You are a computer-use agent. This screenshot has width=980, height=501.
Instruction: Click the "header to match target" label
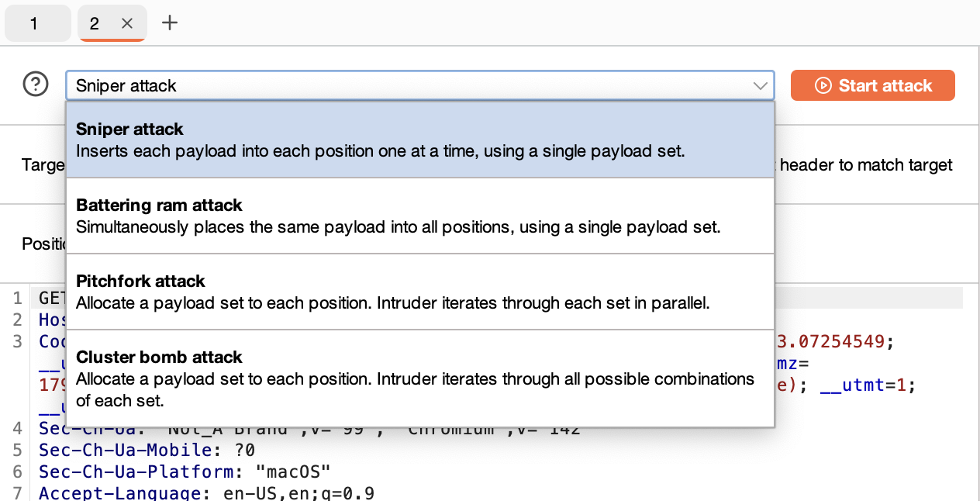[x=866, y=164]
